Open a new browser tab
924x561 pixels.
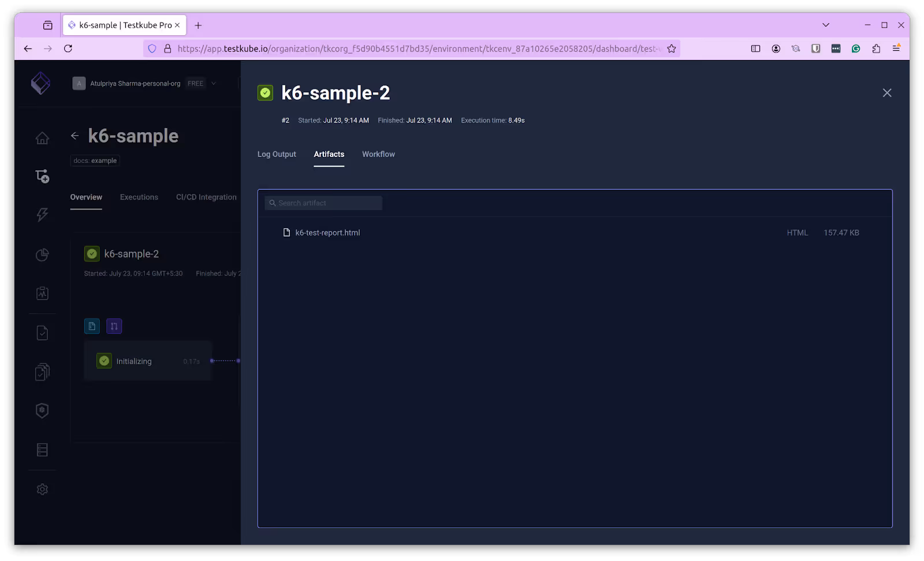198,25
